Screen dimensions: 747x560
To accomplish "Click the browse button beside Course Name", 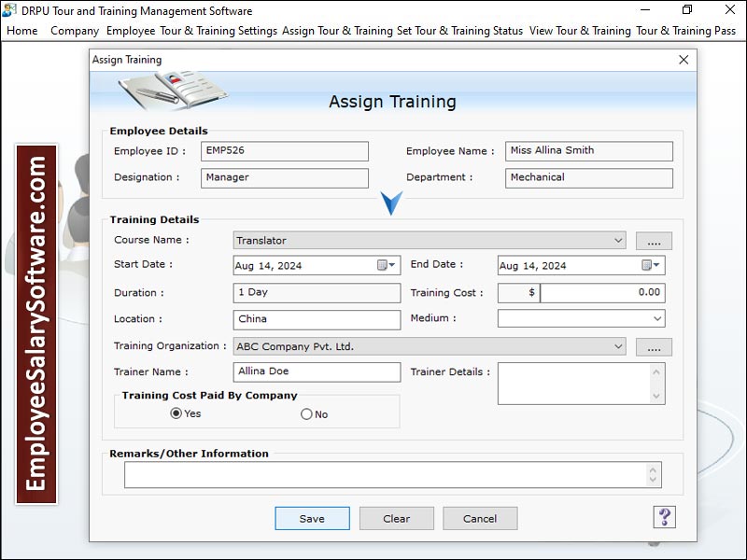I will point(654,241).
